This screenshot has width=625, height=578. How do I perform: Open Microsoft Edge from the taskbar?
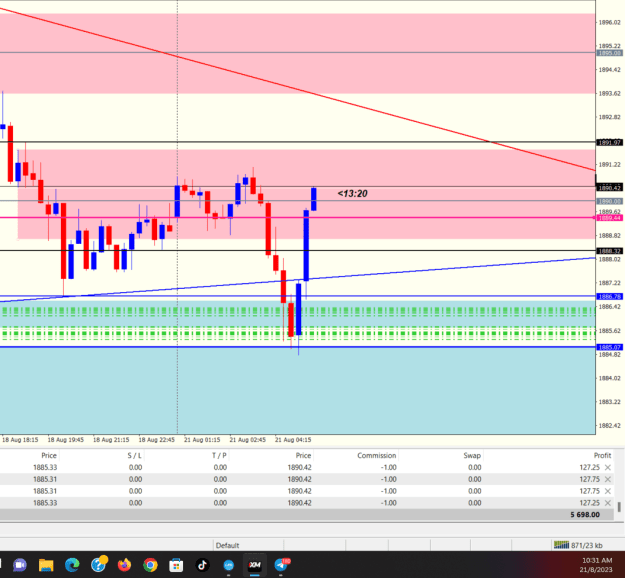pyautogui.click(x=72, y=565)
